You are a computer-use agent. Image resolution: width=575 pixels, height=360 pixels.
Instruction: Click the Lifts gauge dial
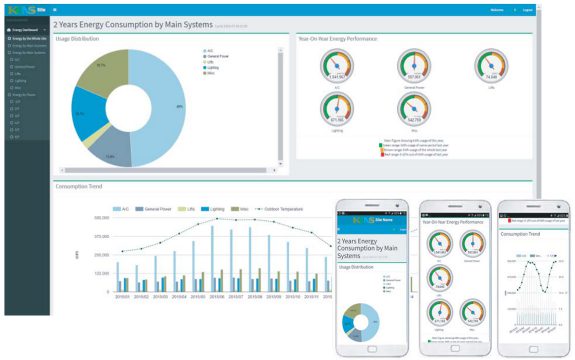click(491, 66)
